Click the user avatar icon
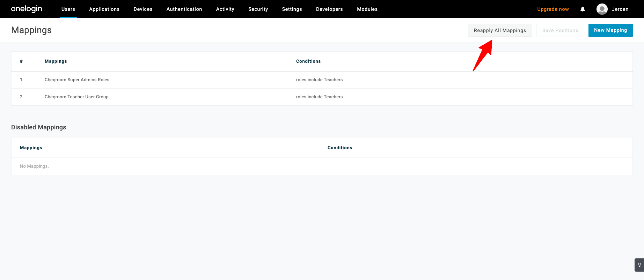Screen dimensions: 644x280 click(602, 9)
